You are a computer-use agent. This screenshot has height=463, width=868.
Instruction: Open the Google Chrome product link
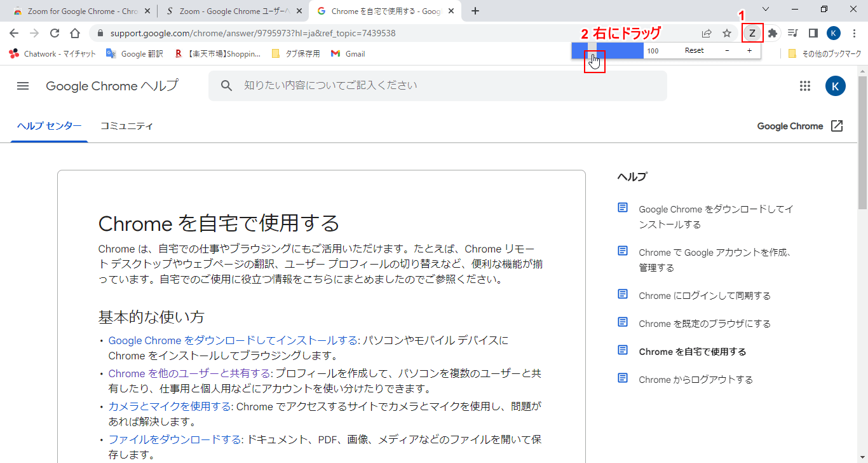[790, 126]
